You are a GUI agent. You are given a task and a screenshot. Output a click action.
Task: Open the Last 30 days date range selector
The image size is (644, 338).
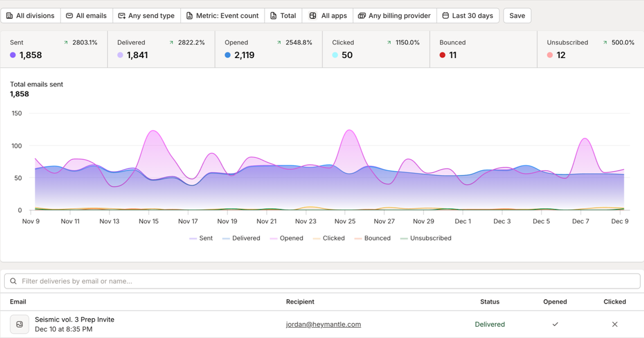point(468,16)
